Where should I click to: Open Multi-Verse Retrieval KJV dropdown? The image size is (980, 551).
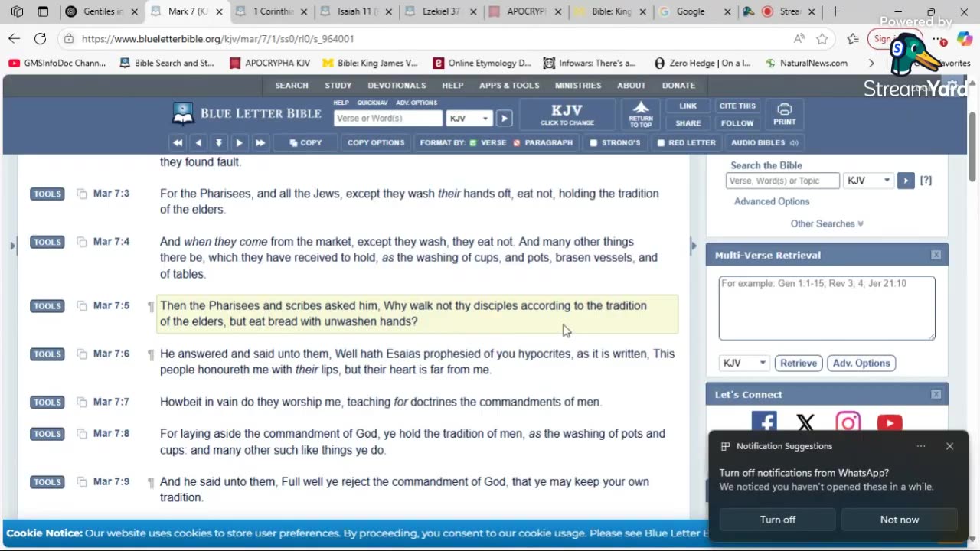[743, 363]
